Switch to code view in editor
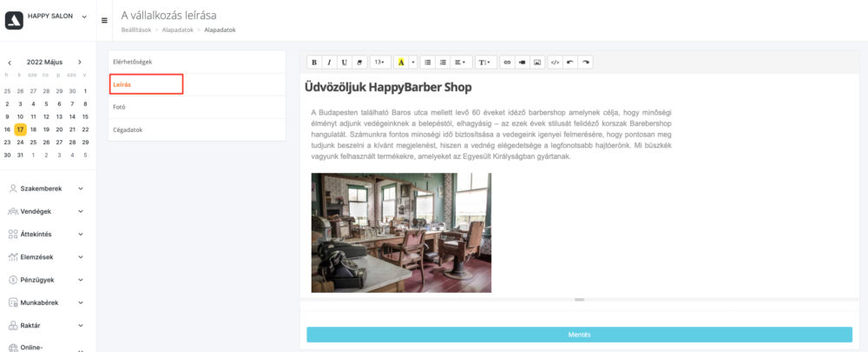This screenshot has width=868, height=352. point(556,63)
